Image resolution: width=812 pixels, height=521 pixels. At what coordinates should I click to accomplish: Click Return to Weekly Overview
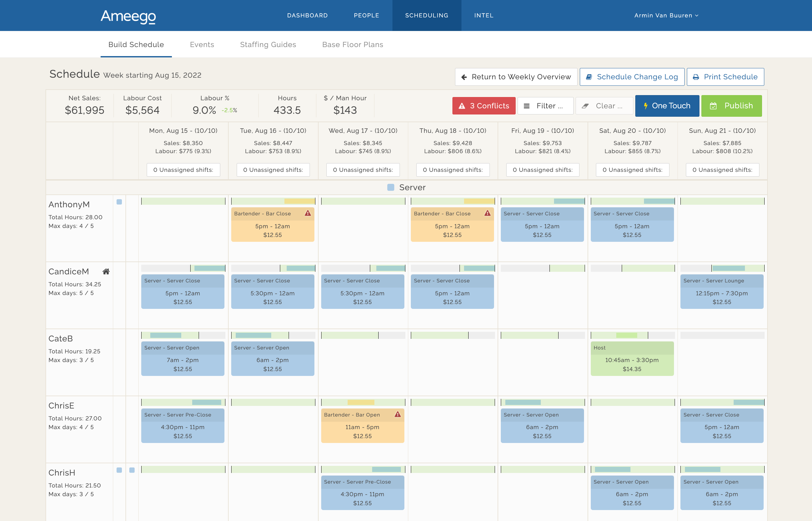point(516,77)
